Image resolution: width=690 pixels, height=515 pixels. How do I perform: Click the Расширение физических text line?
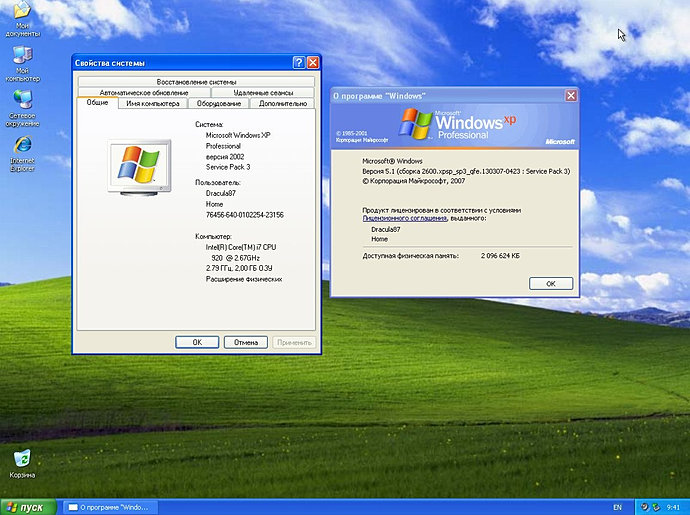click(244, 280)
